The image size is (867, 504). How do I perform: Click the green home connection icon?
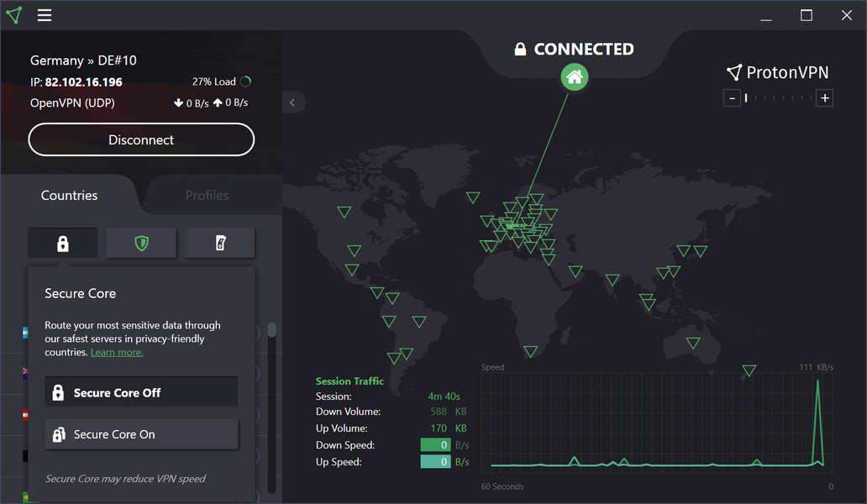coord(575,76)
